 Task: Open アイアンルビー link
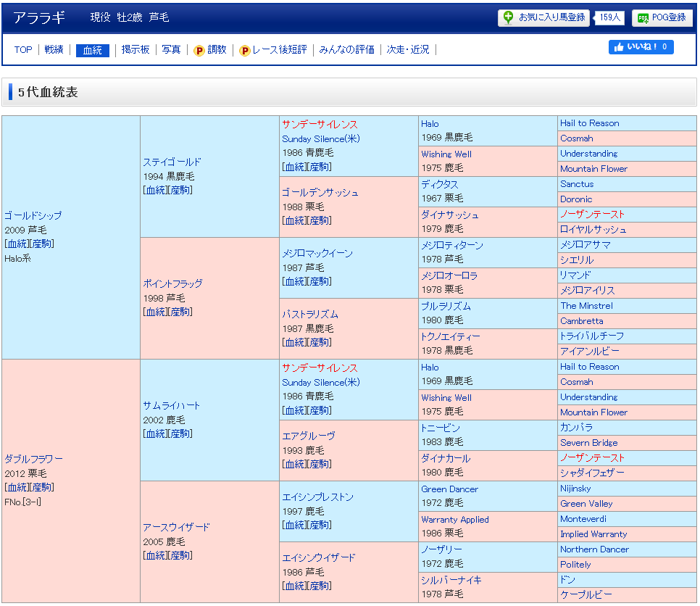click(x=590, y=352)
